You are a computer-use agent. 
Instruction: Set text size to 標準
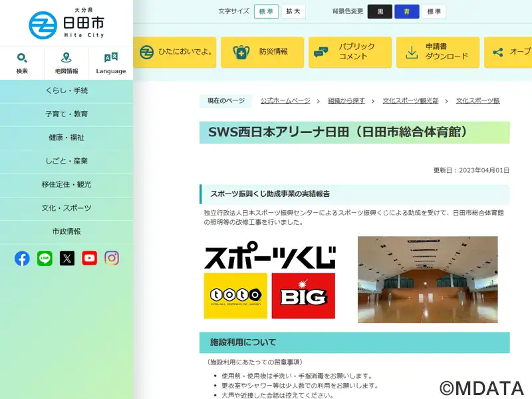click(267, 11)
